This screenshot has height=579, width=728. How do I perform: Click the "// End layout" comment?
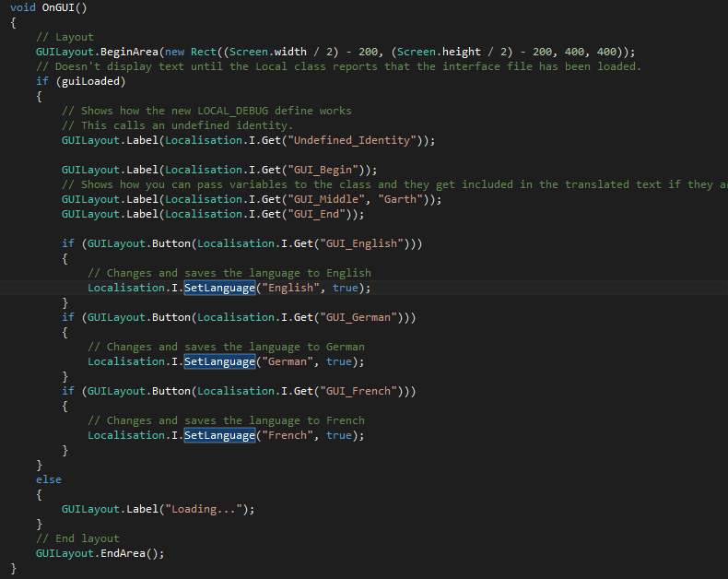(x=77, y=538)
